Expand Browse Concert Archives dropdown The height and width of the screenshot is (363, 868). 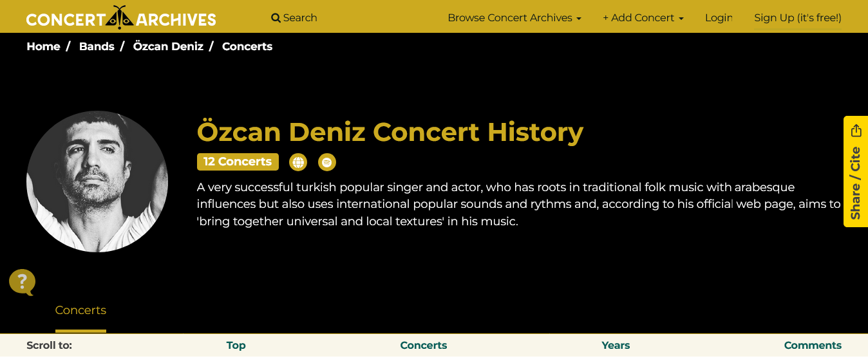[514, 17]
